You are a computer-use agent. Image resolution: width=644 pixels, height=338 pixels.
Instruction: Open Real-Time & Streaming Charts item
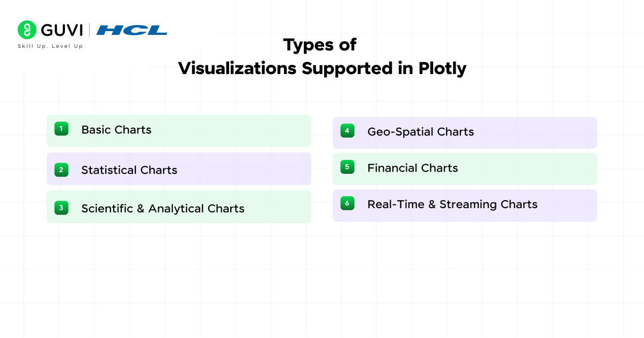[x=452, y=204]
